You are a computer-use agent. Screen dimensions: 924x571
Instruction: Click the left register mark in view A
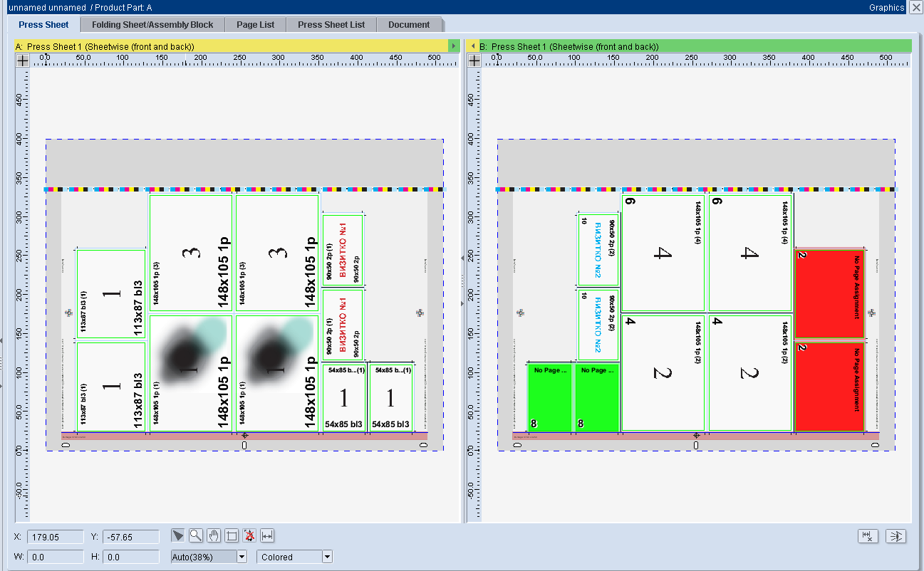pos(69,313)
